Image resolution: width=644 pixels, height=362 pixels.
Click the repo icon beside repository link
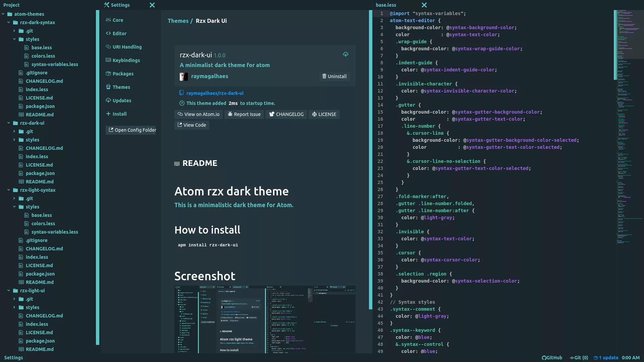click(x=181, y=93)
